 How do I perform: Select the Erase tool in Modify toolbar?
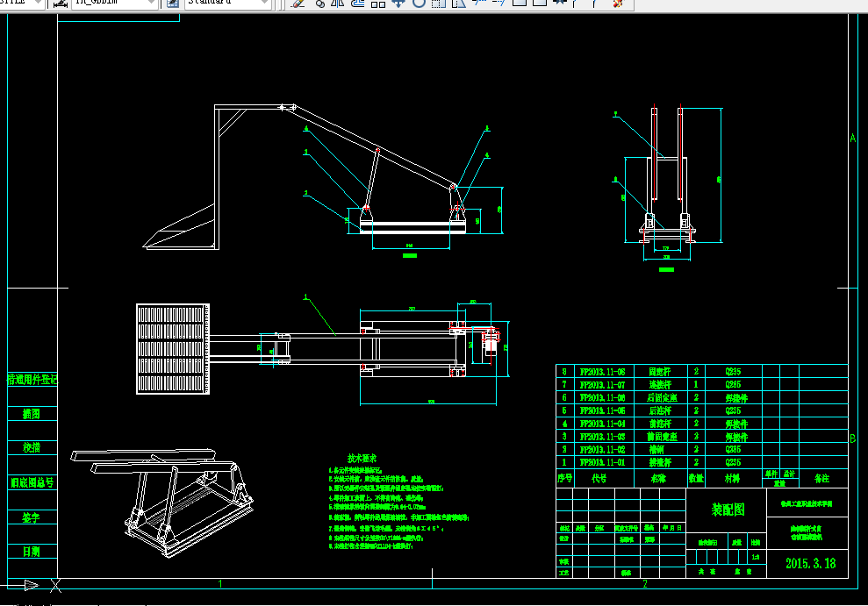click(x=298, y=3)
